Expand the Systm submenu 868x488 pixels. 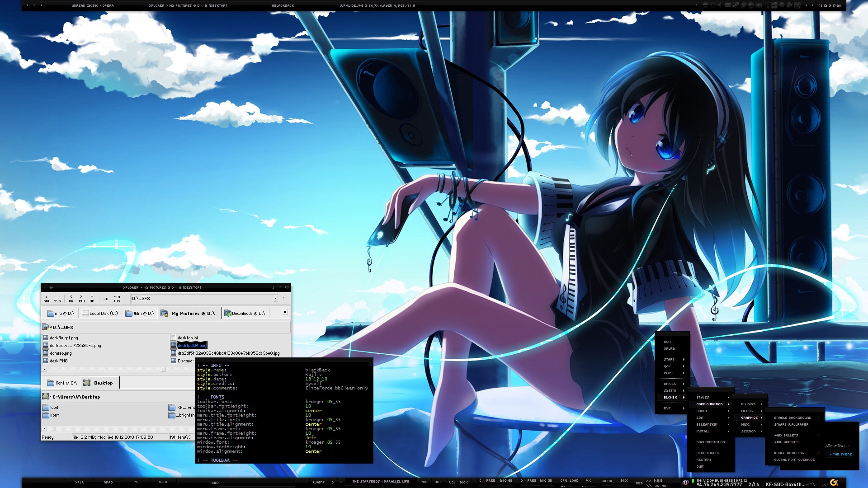672,390
